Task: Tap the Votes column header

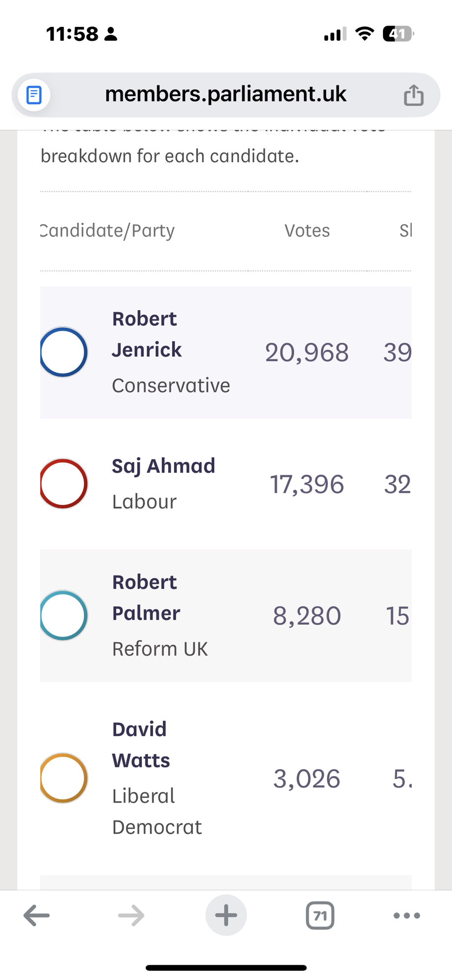Action: coord(307,230)
